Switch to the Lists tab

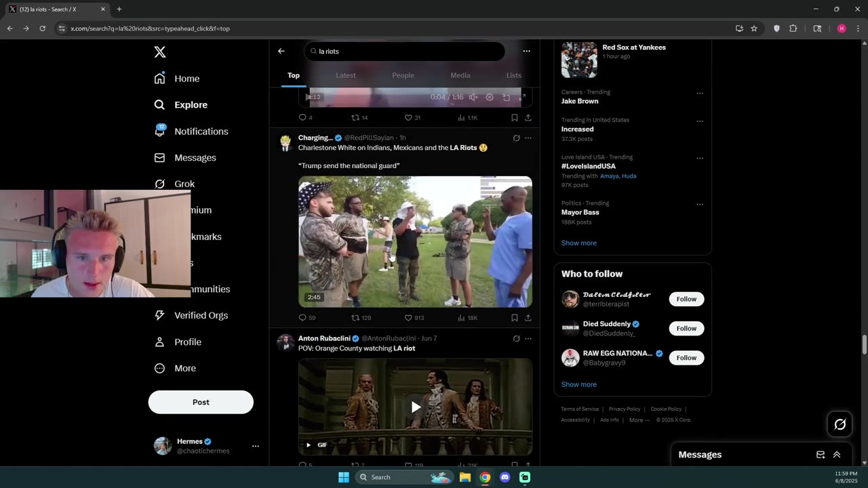point(514,75)
